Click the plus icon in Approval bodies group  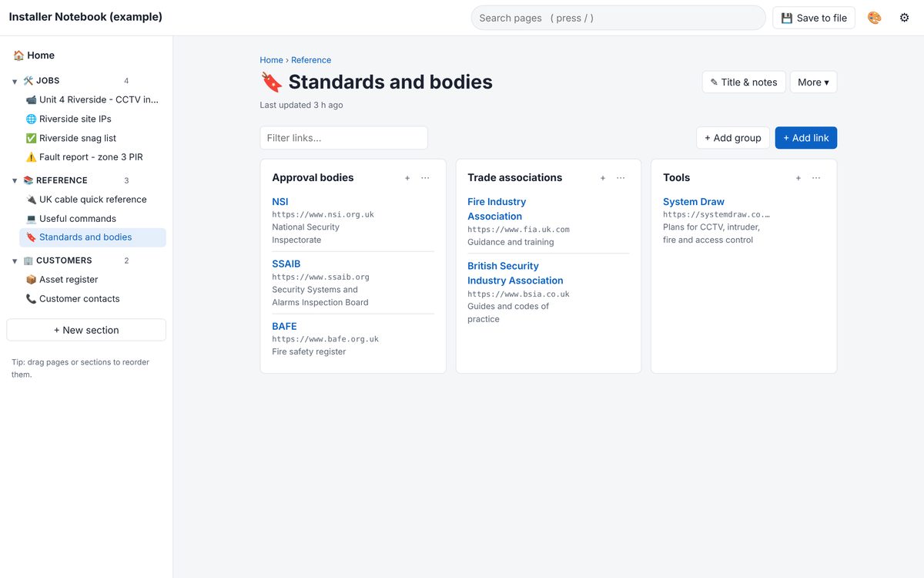[x=407, y=178]
